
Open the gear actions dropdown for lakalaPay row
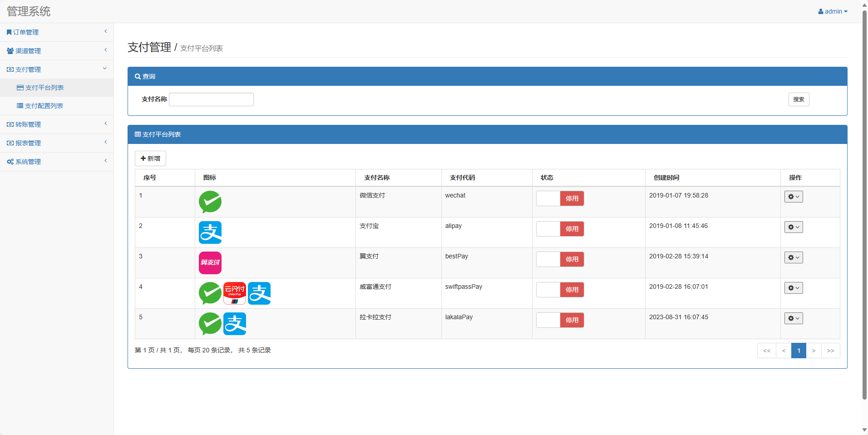794,318
